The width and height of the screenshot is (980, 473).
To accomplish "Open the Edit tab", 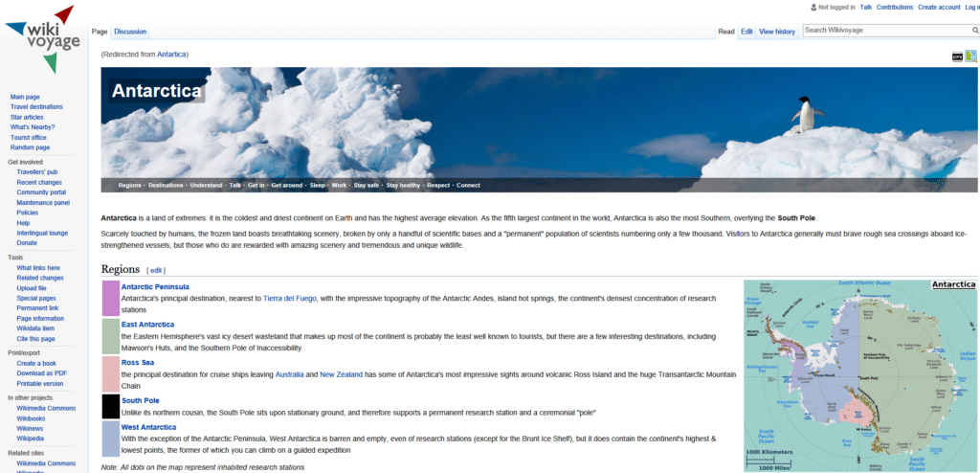I will click(x=746, y=32).
